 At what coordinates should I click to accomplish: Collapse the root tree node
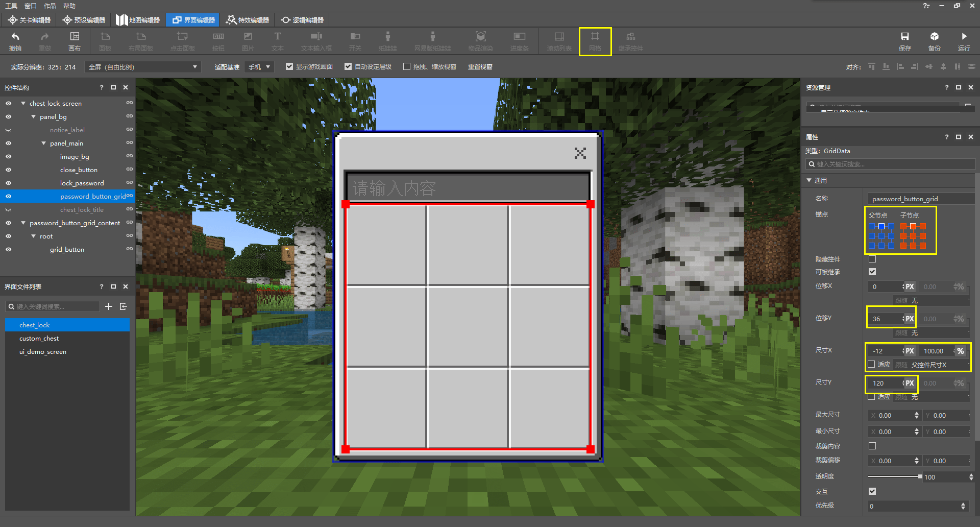pyautogui.click(x=33, y=236)
